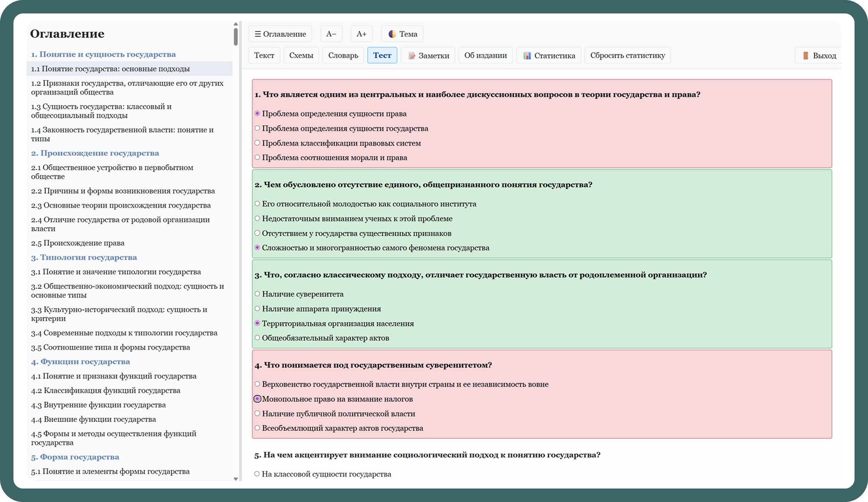This screenshot has height=502, width=868.
Task: Decrease font size with A− button
Action: click(x=331, y=34)
